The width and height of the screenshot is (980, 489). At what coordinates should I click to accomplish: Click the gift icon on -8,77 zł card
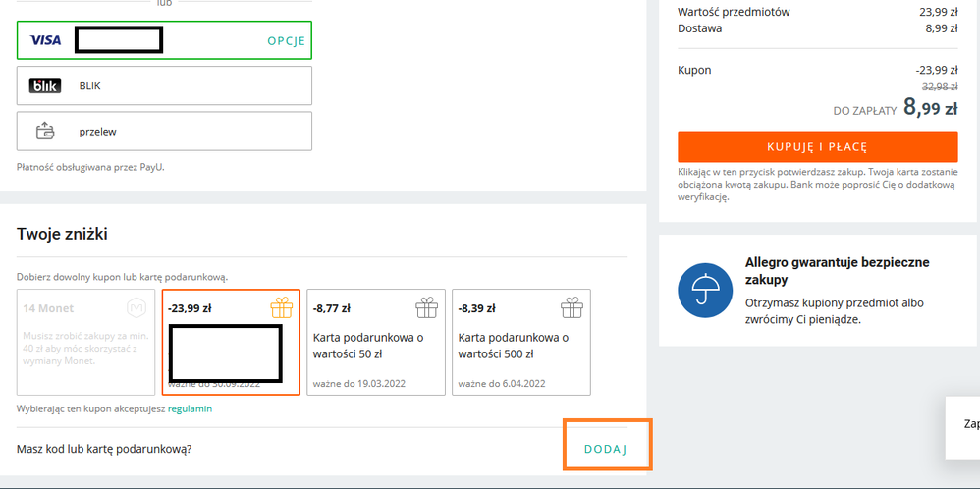pyautogui.click(x=426, y=308)
